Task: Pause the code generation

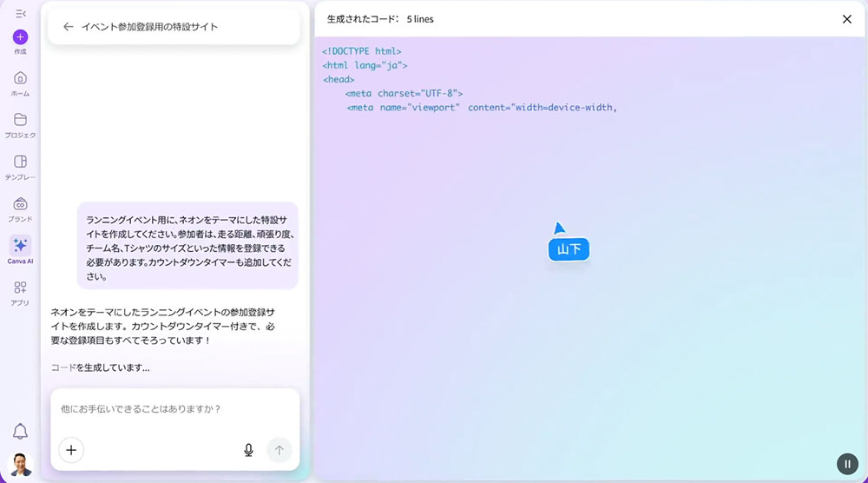Action: coord(847,464)
